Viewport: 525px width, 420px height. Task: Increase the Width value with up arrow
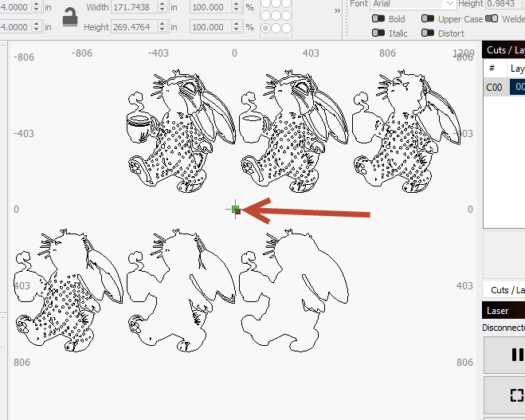point(163,4)
